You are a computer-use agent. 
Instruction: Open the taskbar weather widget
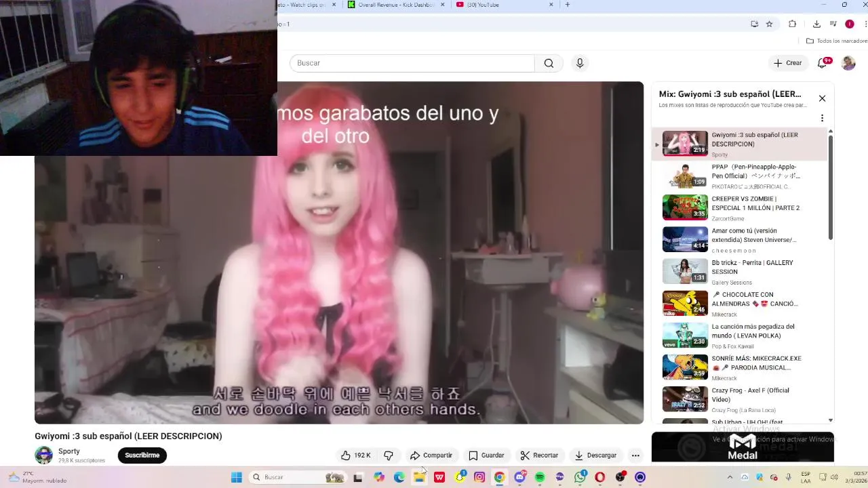pos(37,477)
